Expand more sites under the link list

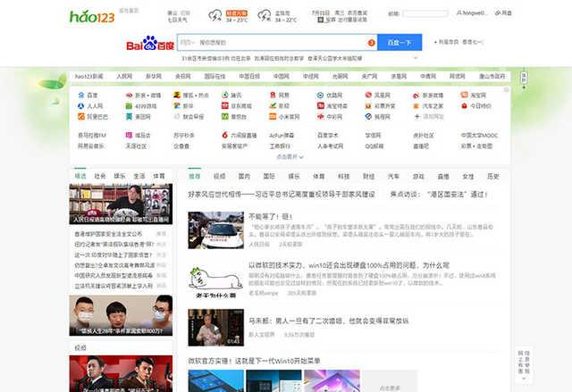286,156
